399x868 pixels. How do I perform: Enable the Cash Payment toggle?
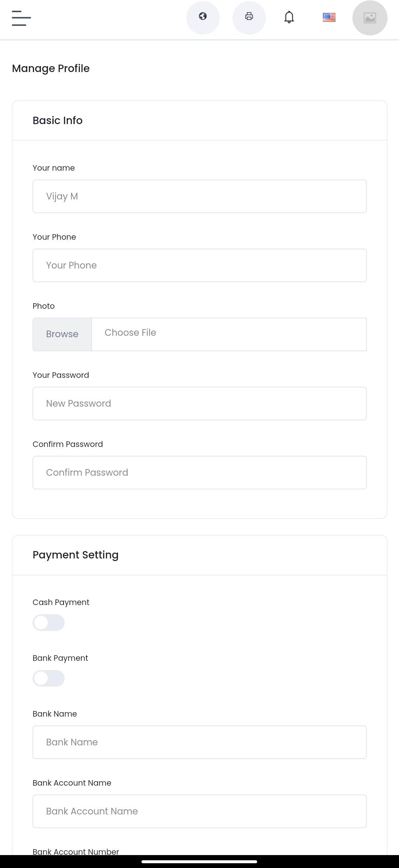[x=48, y=622]
